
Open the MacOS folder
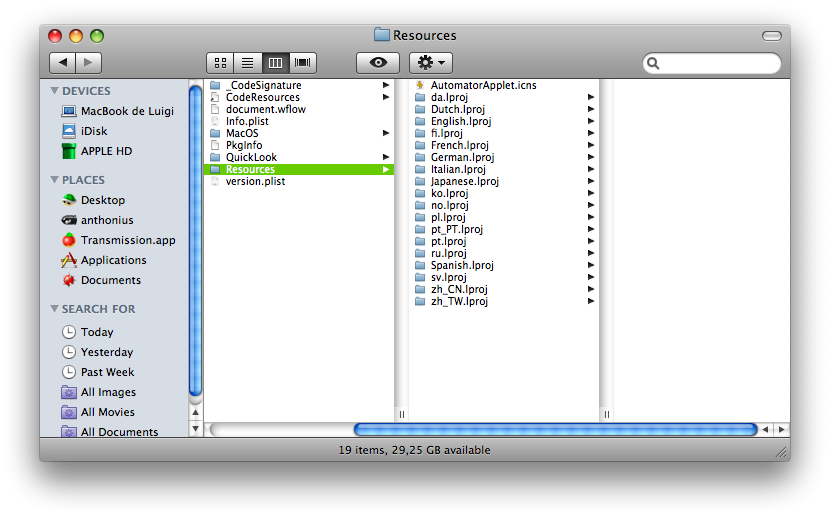[299, 133]
